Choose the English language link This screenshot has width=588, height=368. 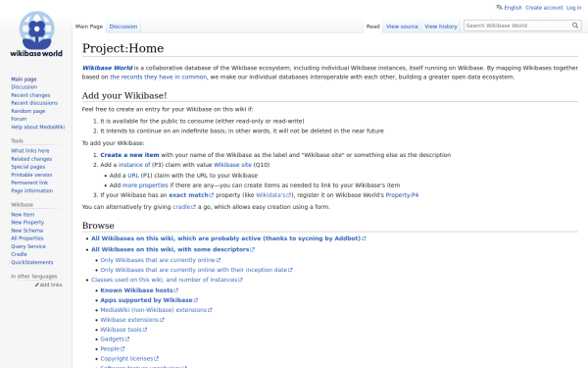coord(513,8)
